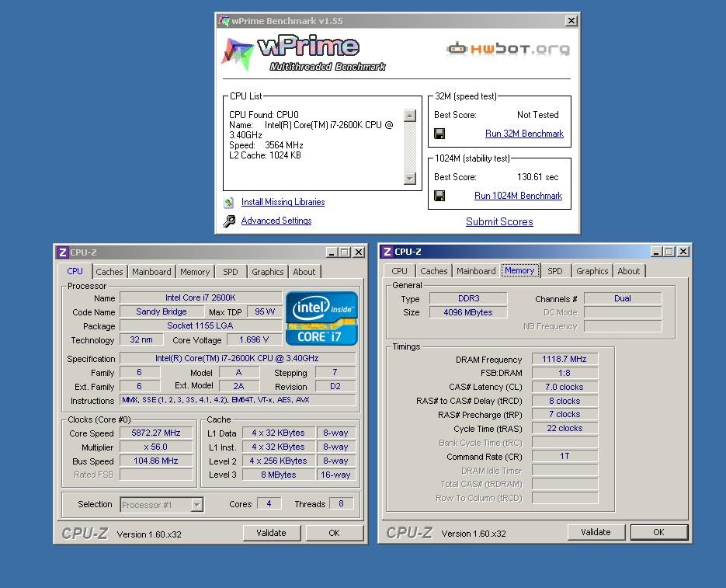
Task: Click memory Type field DDR3
Action: [x=468, y=298]
